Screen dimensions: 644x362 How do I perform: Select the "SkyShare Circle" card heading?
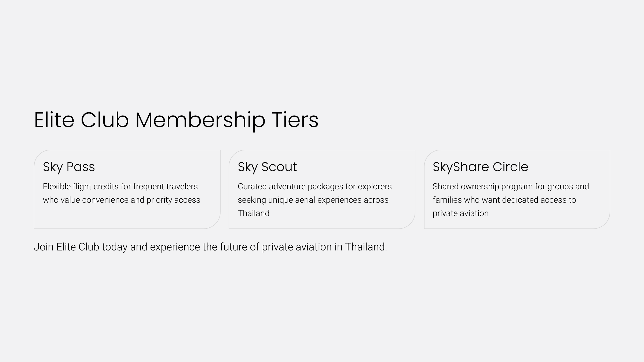click(x=480, y=167)
